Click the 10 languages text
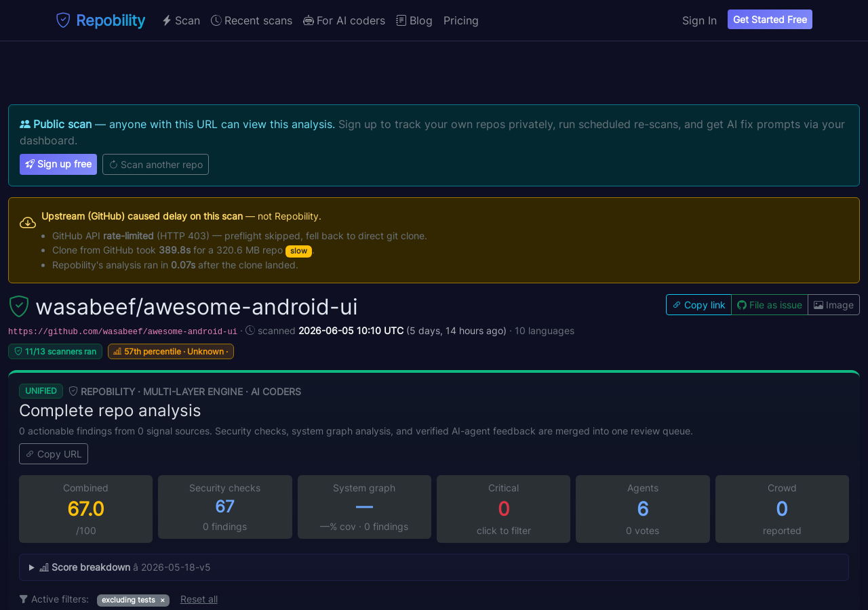Image resolution: width=868 pixels, height=610 pixels. coord(545,331)
